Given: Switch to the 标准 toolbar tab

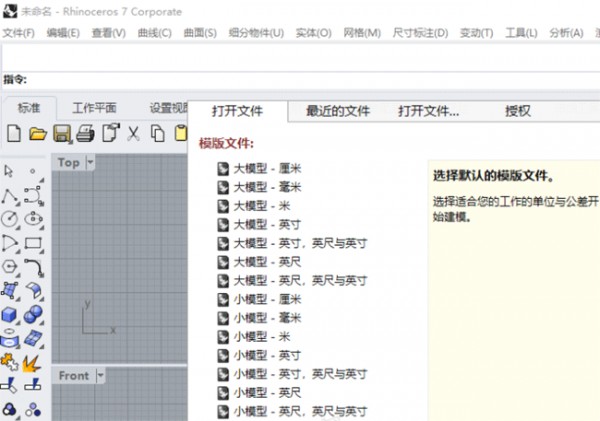Looking at the screenshot, I should (x=29, y=108).
